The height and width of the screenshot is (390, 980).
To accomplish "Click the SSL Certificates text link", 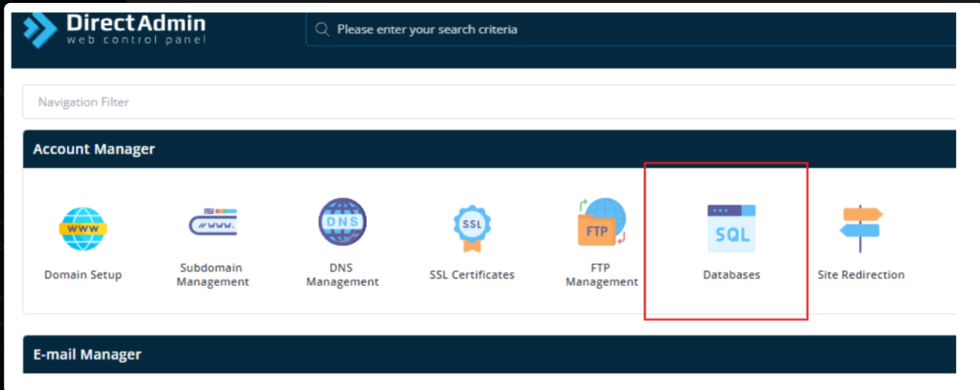I will (x=472, y=275).
